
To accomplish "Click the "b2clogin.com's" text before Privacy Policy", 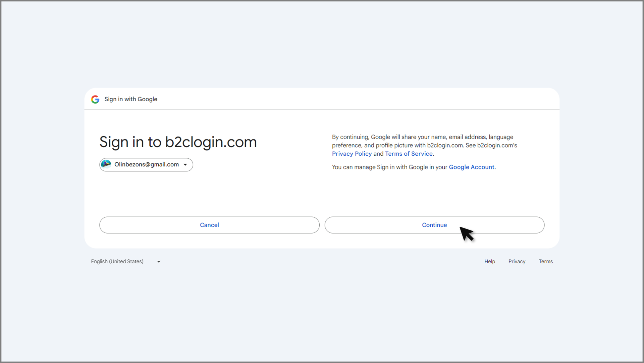I will click(x=497, y=145).
